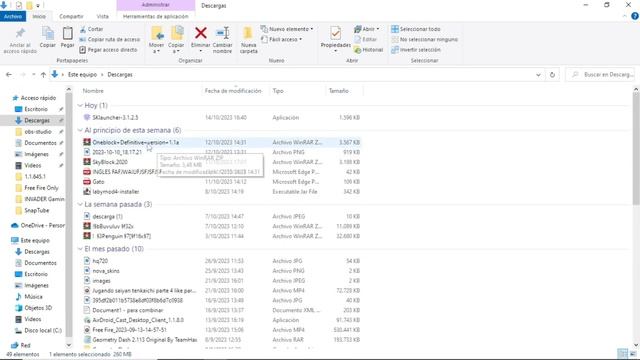Cut selection with Cortar scissors icon

click(x=91, y=29)
